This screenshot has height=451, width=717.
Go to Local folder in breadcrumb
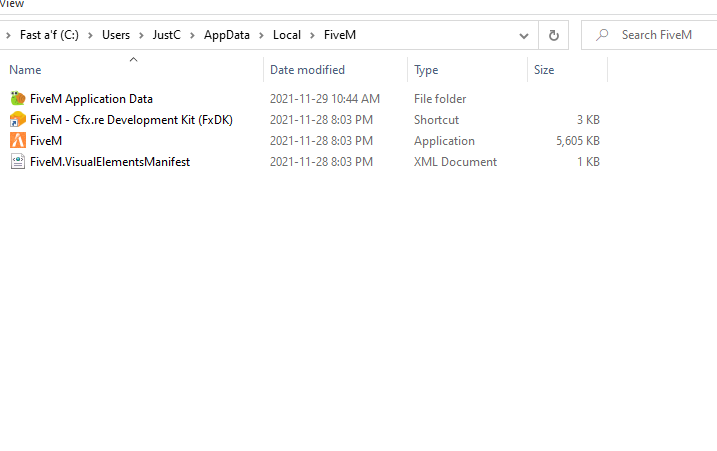tap(287, 35)
